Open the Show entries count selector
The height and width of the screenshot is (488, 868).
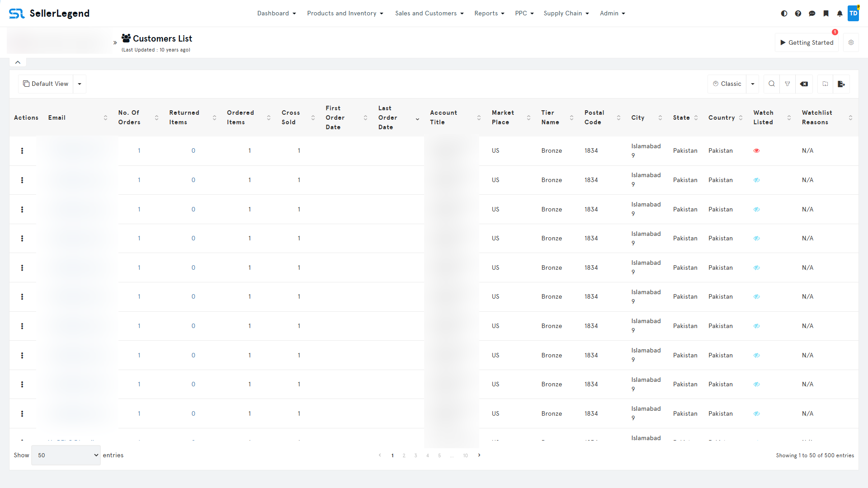pos(66,455)
